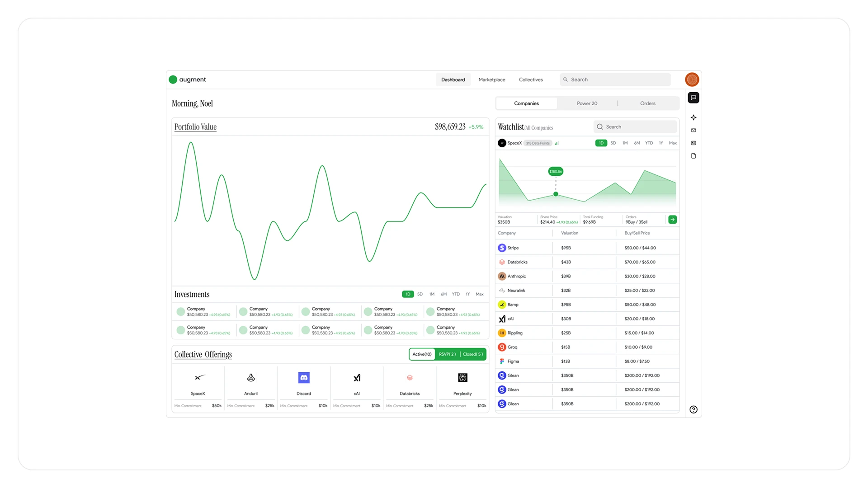The image size is (868, 488).
Task: Open the mail envelope icon
Action: click(x=693, y=130)
